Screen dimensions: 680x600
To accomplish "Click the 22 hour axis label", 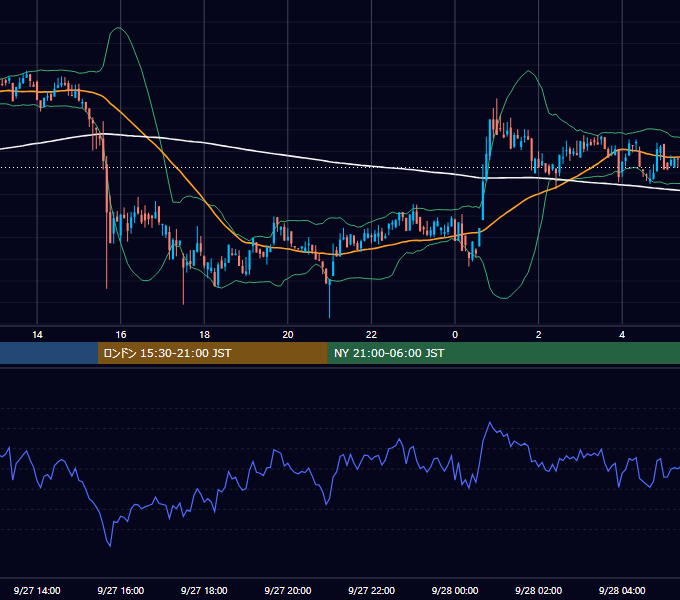I will pos(371,335).
